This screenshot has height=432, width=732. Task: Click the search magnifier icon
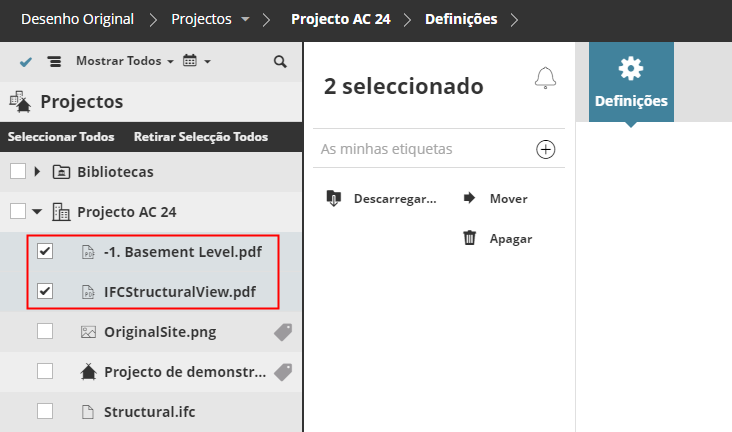[x=280, y=62]
